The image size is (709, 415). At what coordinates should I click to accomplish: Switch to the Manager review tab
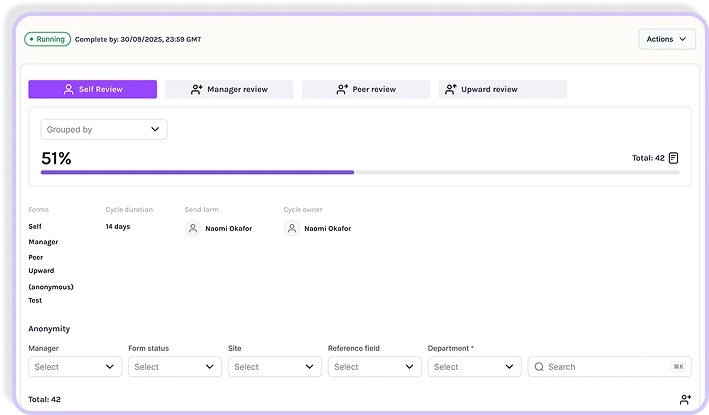[x=229, y=89]
